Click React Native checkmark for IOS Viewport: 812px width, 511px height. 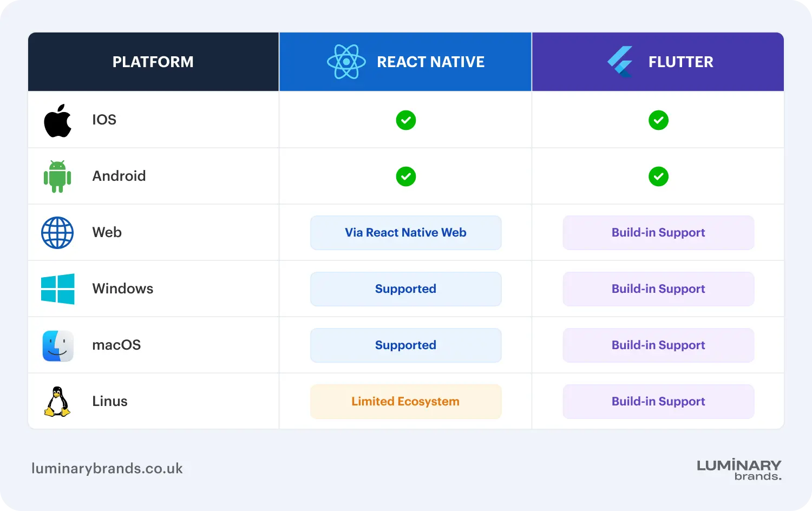click(x=406, y=120)
